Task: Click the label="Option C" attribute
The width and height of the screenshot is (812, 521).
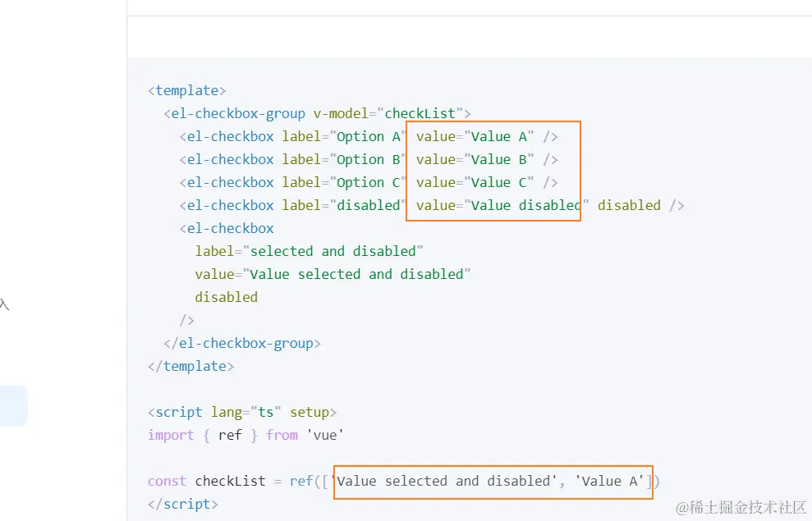Action: point(342,182)
